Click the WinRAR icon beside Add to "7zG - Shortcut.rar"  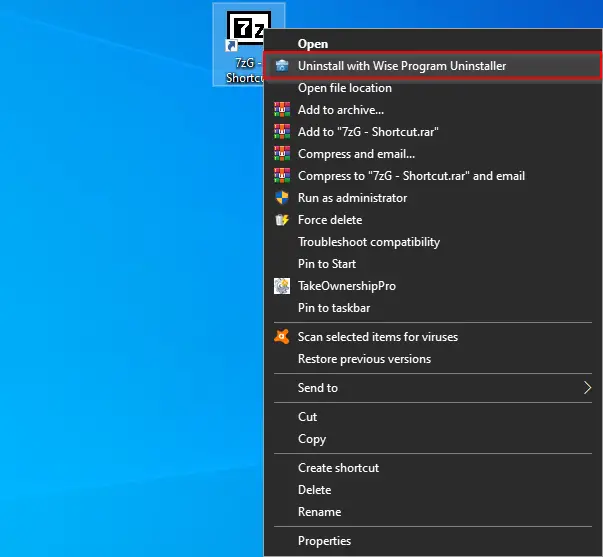pyautogui.click(x=282, y=132)
